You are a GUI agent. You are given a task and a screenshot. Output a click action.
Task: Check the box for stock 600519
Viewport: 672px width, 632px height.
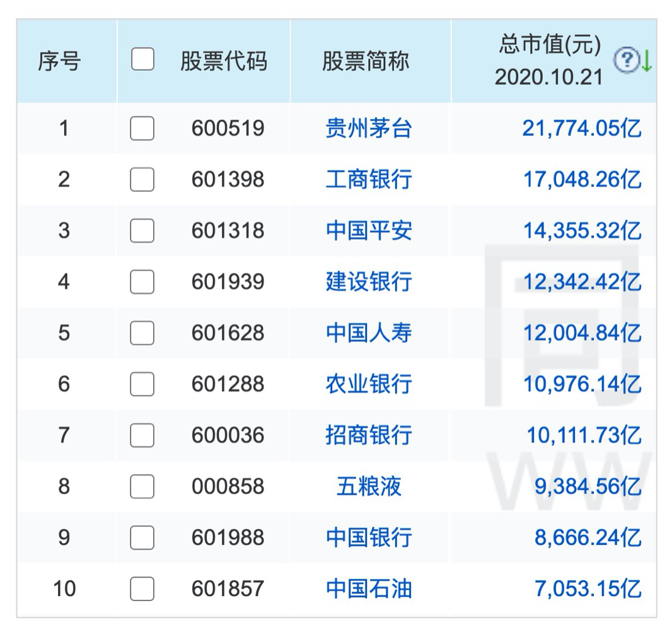(x=142, y=129)
